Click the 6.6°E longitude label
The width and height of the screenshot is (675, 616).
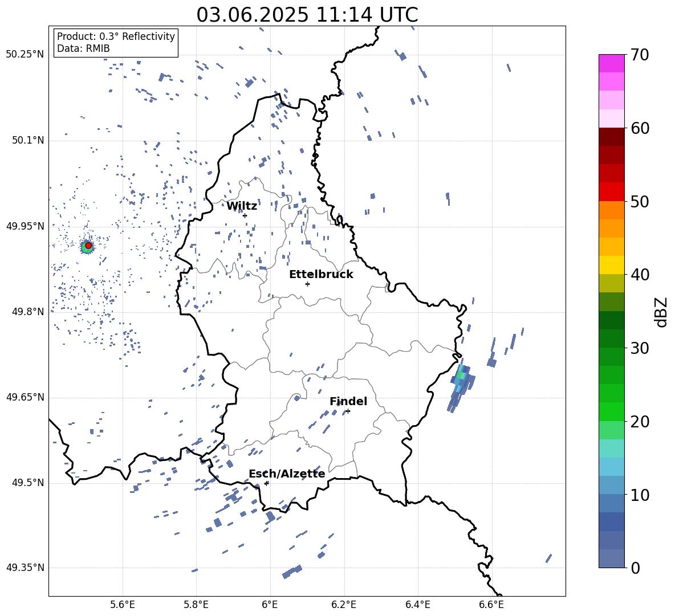tap(491, 605)
